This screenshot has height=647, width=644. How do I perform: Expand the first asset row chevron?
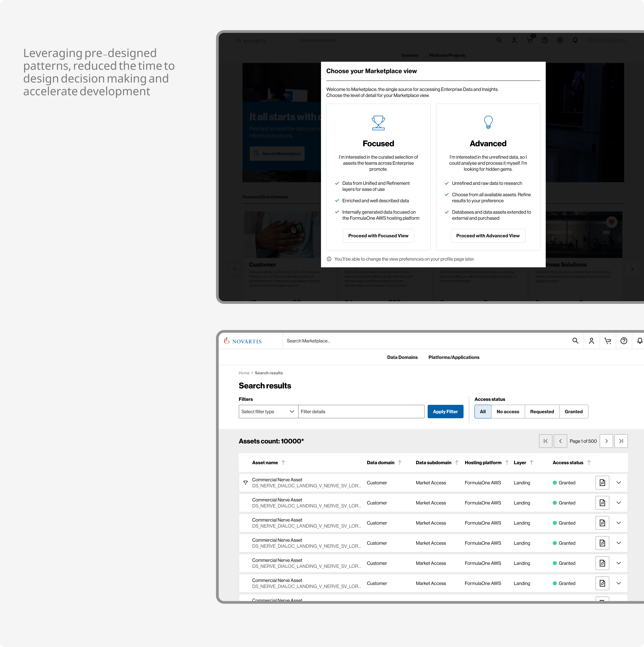tap(619, 483)
